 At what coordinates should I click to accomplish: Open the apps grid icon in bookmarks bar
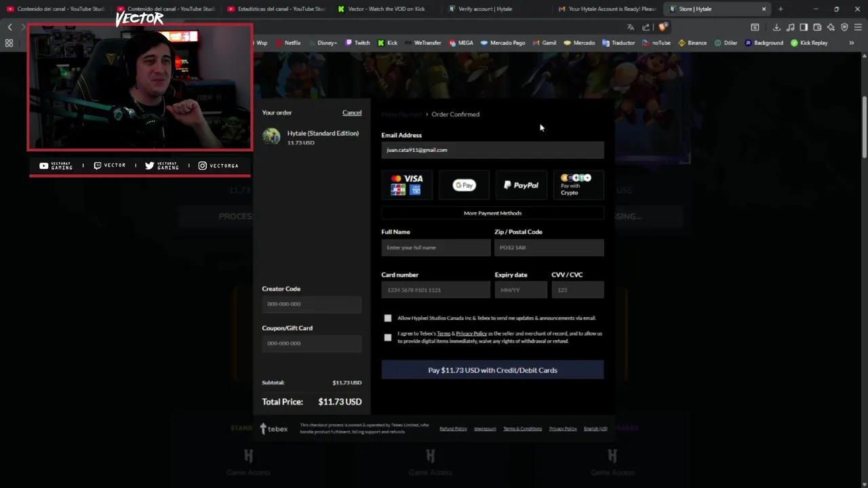tap(9, 43)
